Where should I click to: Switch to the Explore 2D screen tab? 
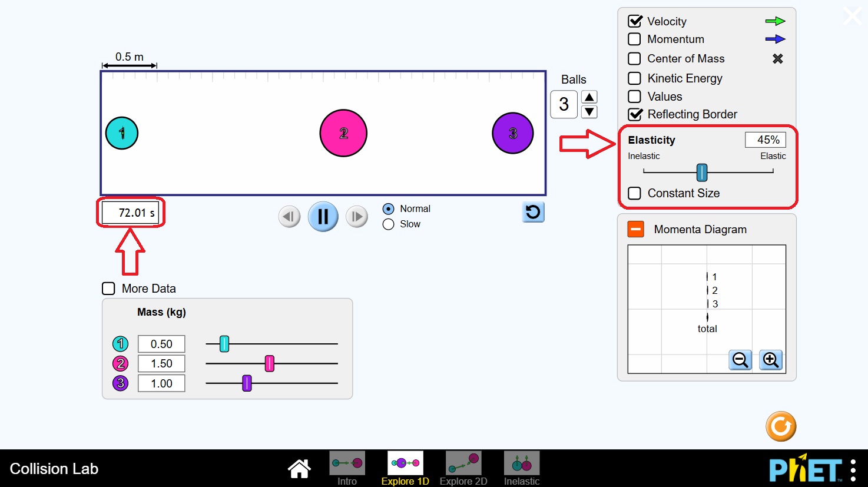[x=463, y=469]
